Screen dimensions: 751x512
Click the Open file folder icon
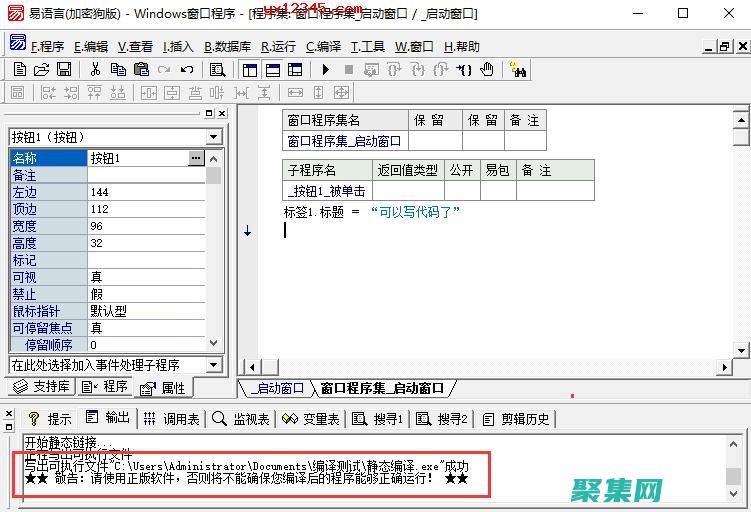pyautogui.click(x=41, y=70)
